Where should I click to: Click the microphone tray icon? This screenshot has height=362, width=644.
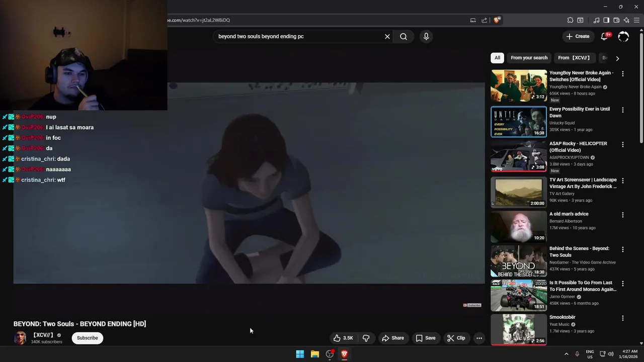click(577, 354)
